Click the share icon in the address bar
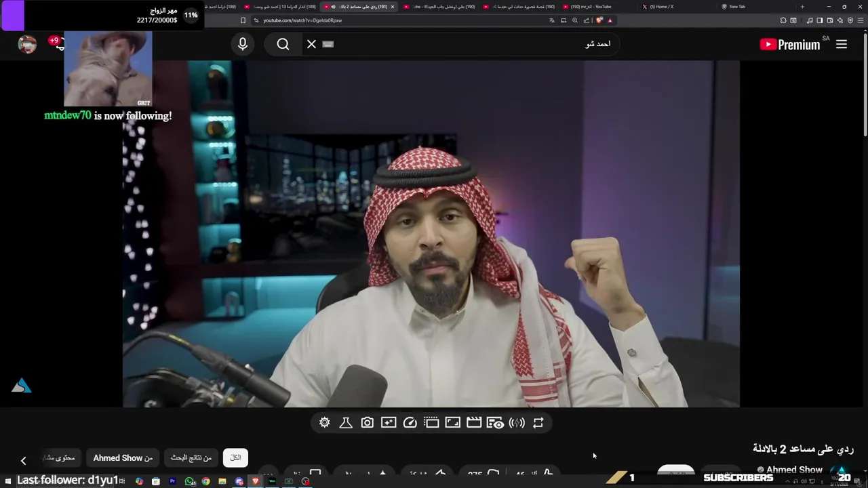 pos(586,20)
